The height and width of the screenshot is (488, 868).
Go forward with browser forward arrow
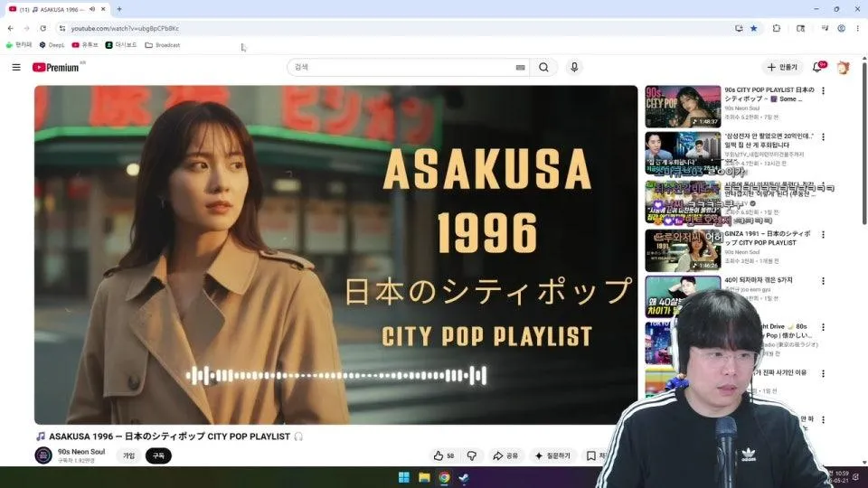tap(26, 28)
